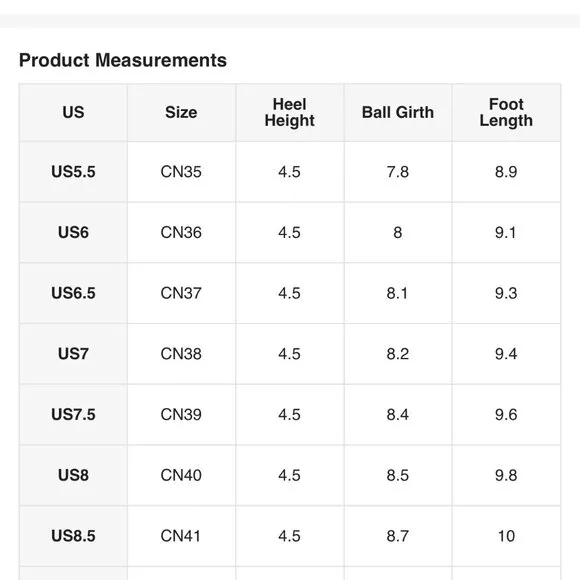580x580 pixels.
Task: Select the CN38 size cell
Action: pos(181,354)
